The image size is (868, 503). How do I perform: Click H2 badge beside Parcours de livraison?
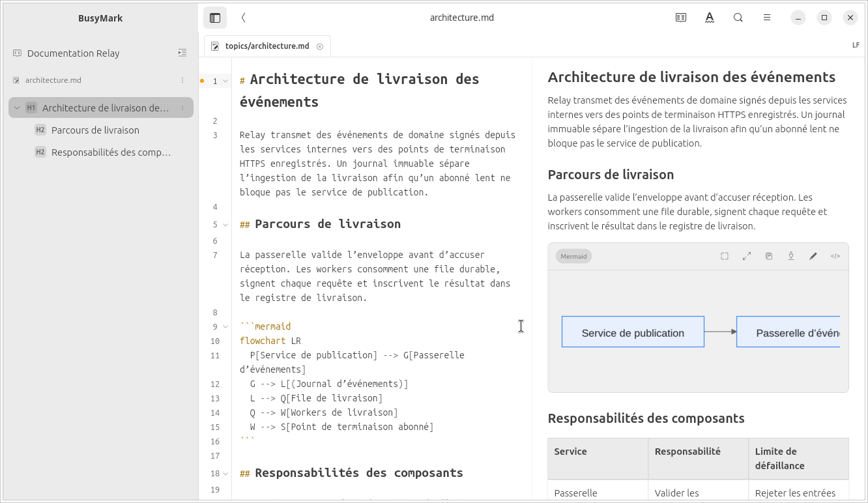40,130
